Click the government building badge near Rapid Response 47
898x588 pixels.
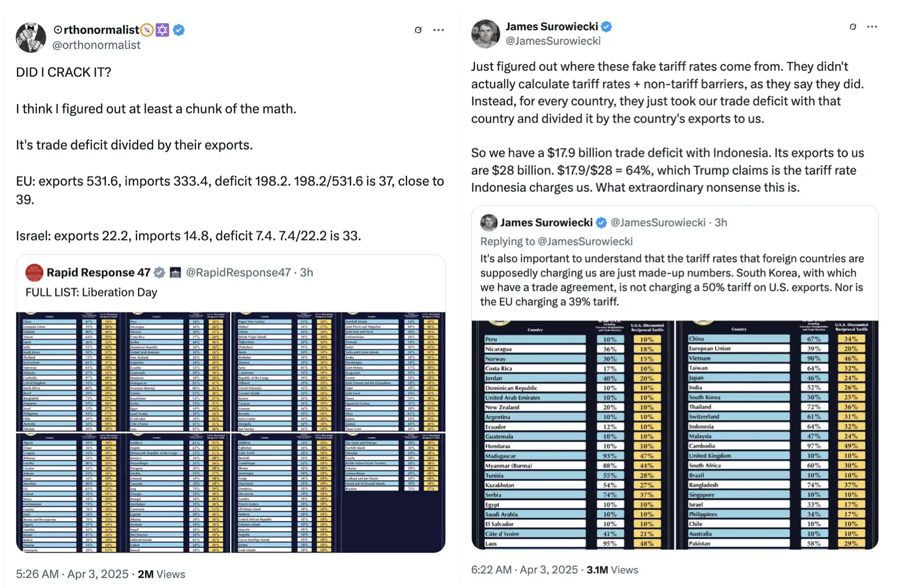tap(175, 273)
